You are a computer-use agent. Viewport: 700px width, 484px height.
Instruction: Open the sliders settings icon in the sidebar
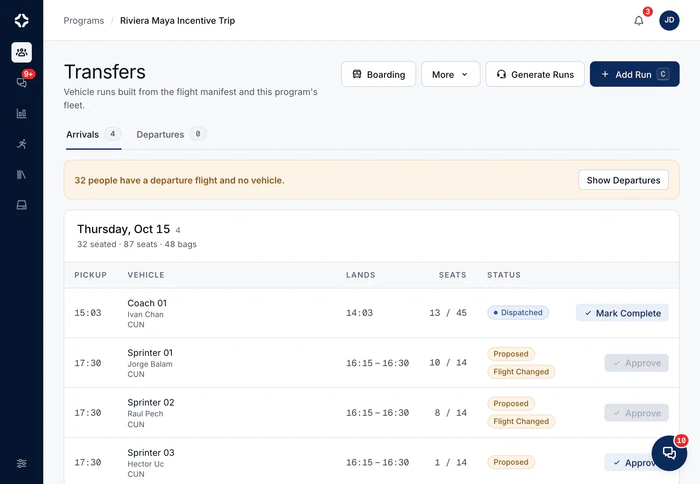point(21,463)
